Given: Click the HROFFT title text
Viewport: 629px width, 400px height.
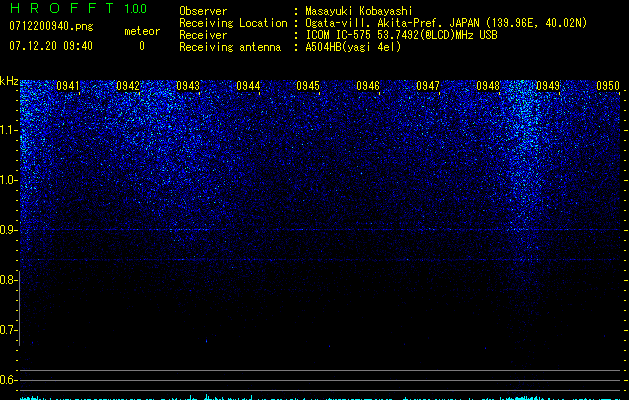Looking at the screenshot, I should pyautogui.click(x=62, y=8).
